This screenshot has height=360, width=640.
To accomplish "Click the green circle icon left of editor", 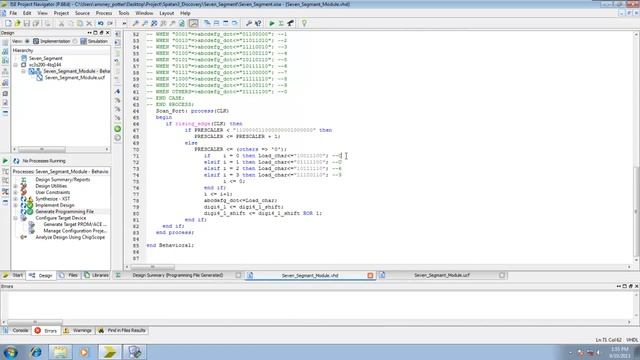I will (x=118, y=129).
